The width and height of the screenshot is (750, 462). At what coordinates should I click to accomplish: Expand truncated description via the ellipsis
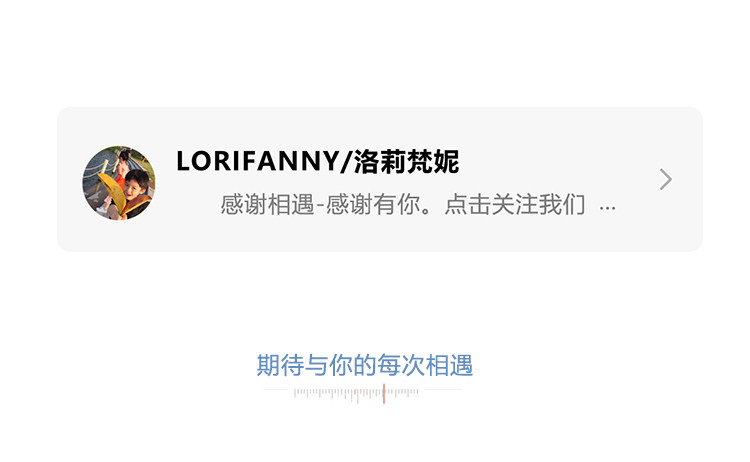point(607,208)
